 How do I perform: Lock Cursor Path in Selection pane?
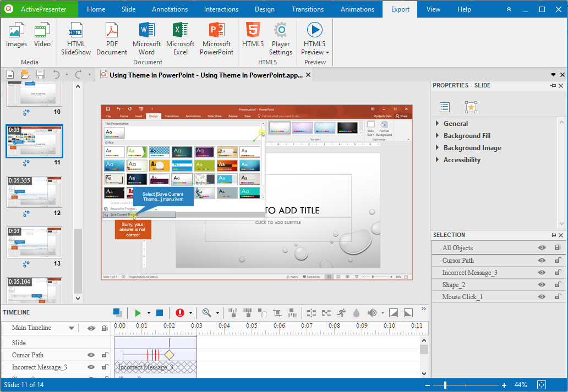558,260
